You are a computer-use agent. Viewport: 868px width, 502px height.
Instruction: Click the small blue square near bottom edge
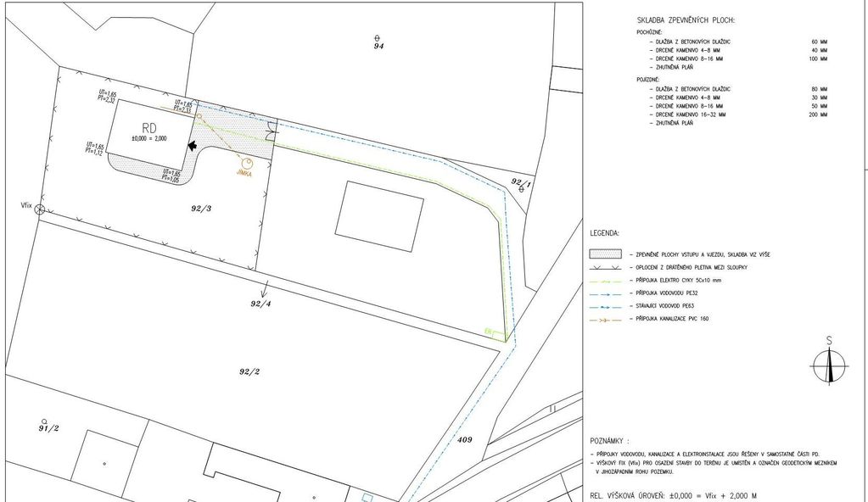pyautogui.click(x=367, y=496)
